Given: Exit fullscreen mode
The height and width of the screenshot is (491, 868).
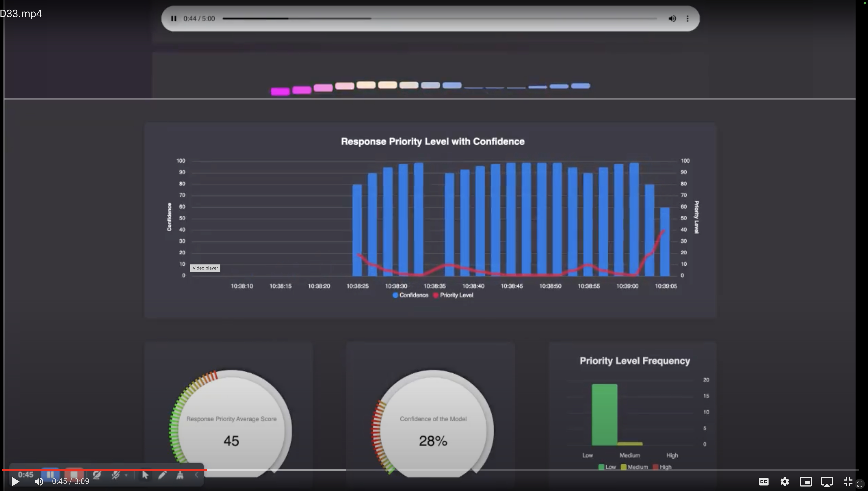Looking at the screenshot, I should [x=848, y=482].
